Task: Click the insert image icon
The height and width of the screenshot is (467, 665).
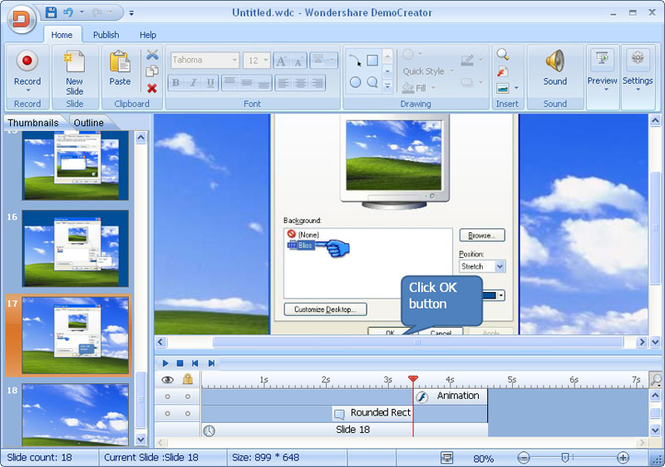Action: click(x=503, y=88)
